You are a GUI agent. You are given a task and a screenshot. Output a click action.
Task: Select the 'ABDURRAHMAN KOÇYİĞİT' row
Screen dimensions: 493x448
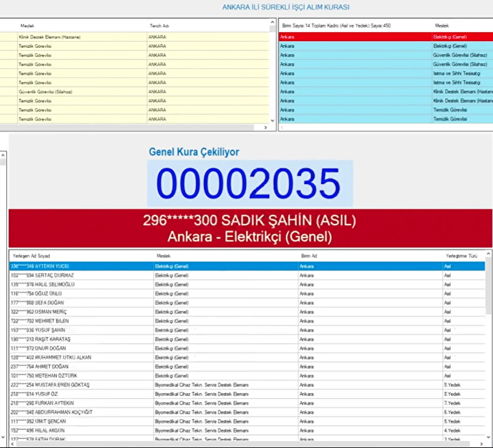[x=247, y=412]
